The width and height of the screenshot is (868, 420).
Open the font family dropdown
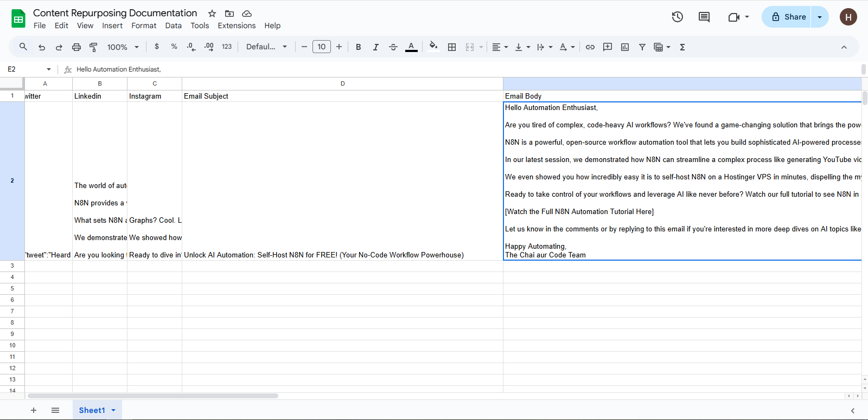[x=266, y=47]
